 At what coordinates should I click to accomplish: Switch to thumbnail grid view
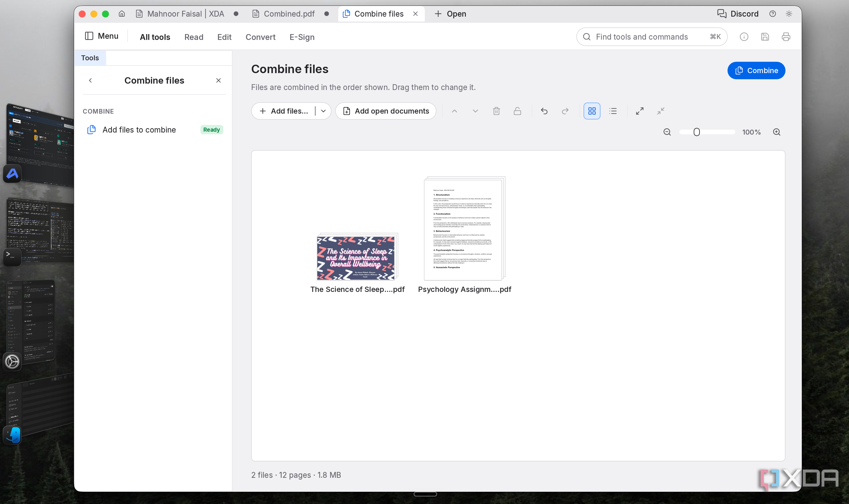pyautogui.click(x=592, y=111)
